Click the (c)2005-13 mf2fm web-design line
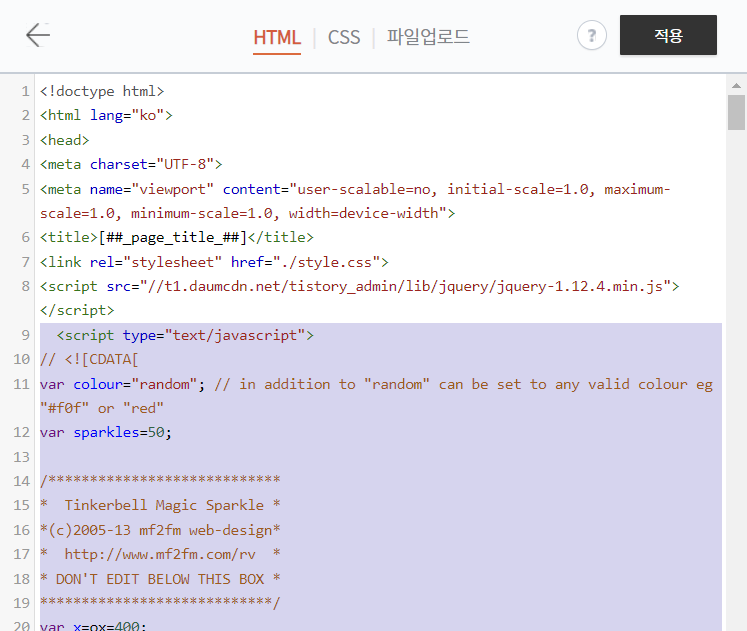This screenshot has height=631, width=747. point(160,530)
